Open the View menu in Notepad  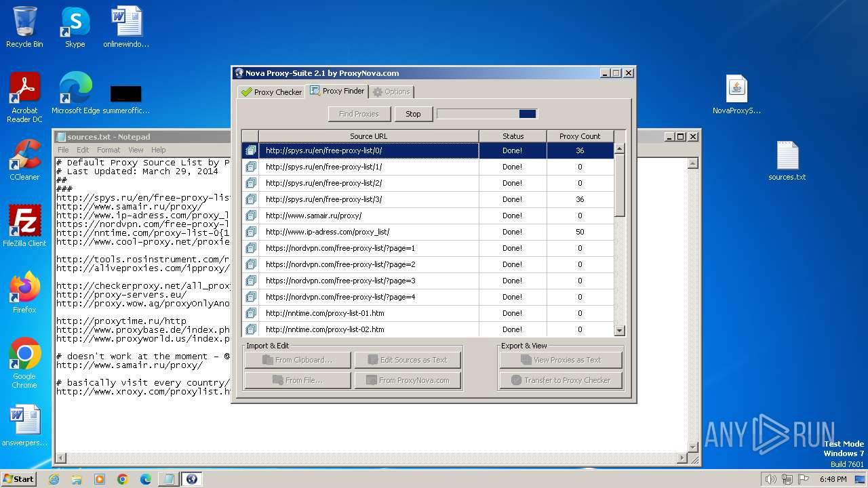coord(136,150)
